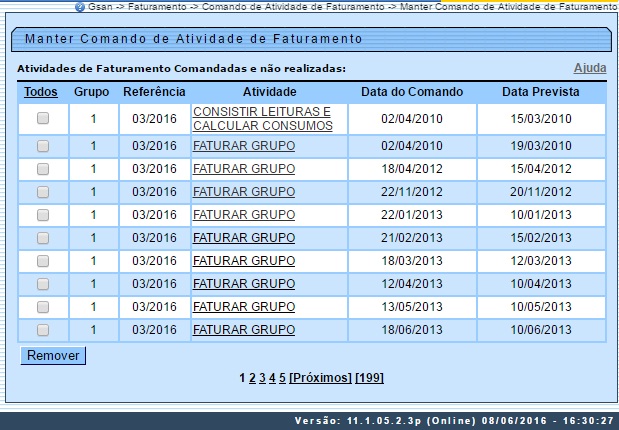This screenshot has height=430, width=619.
Task: Open FATURAR GRUPO link dated 12/04/2013
Action: (244, 284)
